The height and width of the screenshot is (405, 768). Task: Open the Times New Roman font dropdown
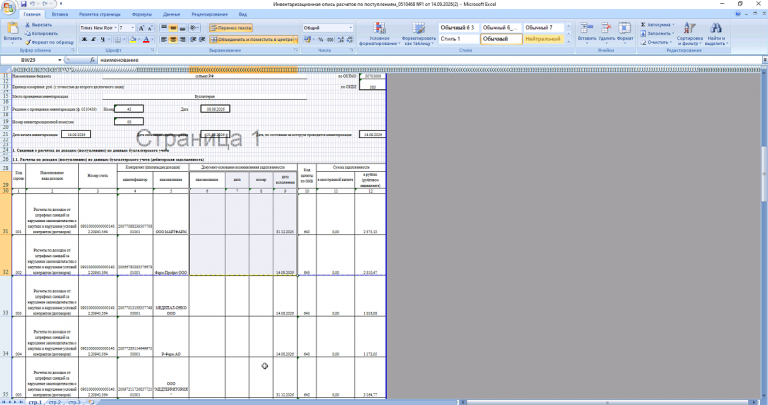pyautogui.click(x=115, y=28)
